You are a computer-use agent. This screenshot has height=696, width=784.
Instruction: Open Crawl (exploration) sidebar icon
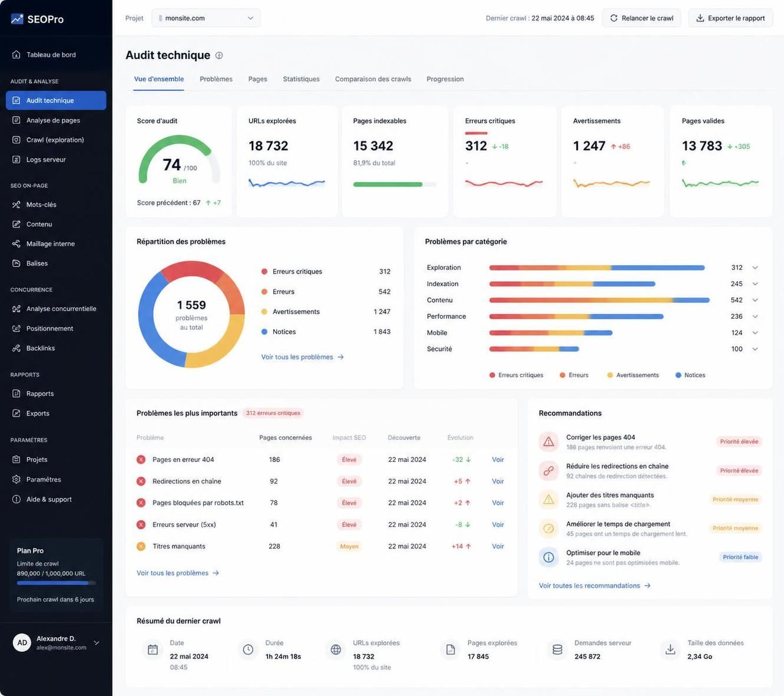click(16, 140)
